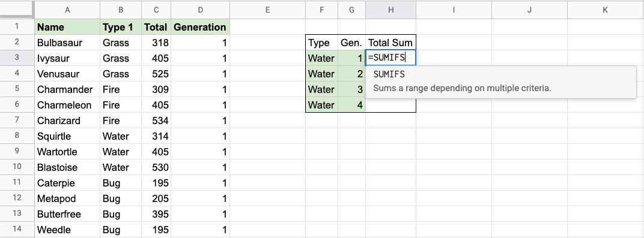The height and width of the screenshot is (238, 644).
Task: Select column D header
Action: pyautogui.click(x=200, y=10)
